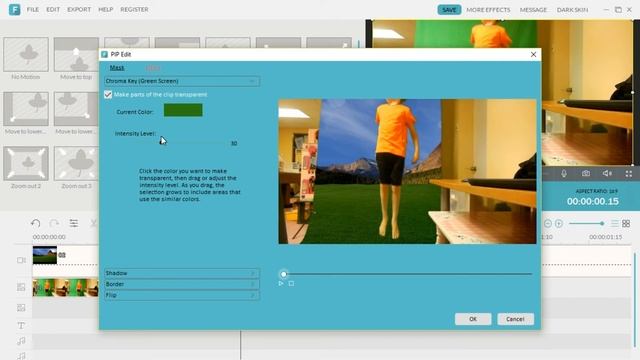Expand the Flip section
This screenshot has width=640, height=360.
[x=182, y=295]
